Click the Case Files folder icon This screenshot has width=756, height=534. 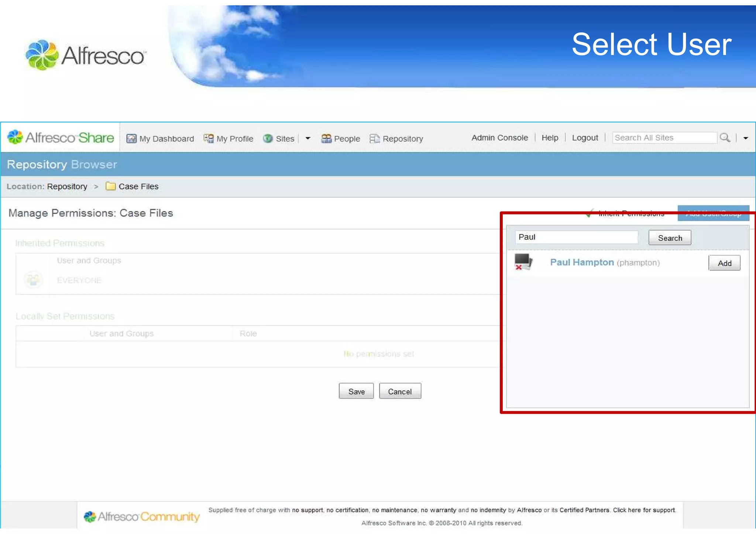click(x=110, y=186)
